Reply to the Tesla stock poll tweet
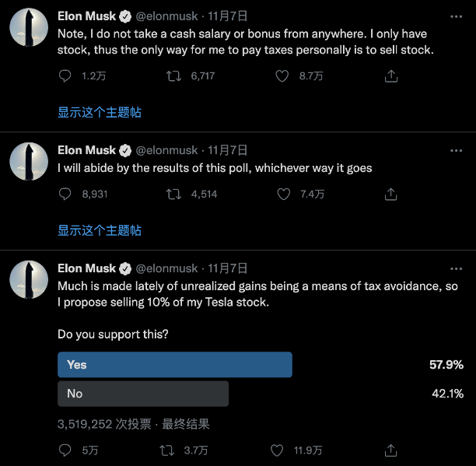This screenshot has width=476, height=466. point(66,450)
